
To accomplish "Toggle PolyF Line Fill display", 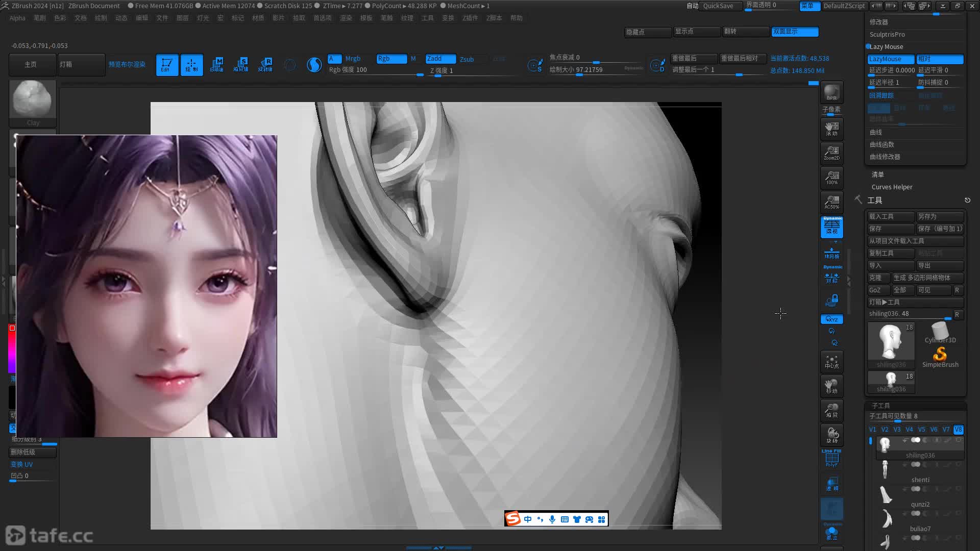I will [831, 459].
